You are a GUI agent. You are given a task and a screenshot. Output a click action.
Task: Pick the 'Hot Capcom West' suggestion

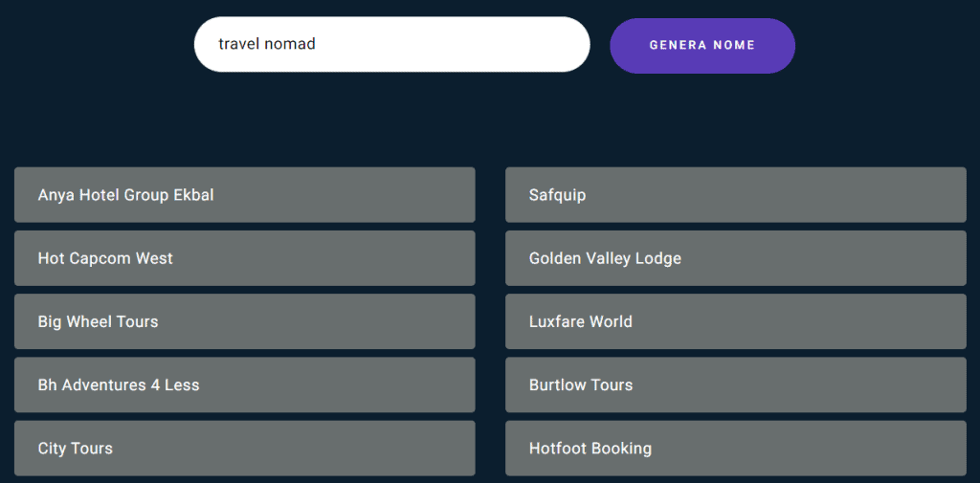coord(244,258)
